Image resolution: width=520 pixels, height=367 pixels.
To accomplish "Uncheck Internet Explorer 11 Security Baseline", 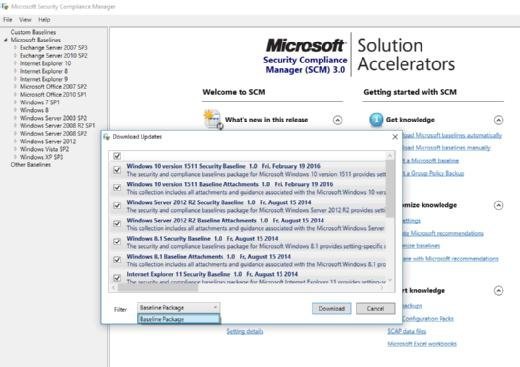I will 117,278.
